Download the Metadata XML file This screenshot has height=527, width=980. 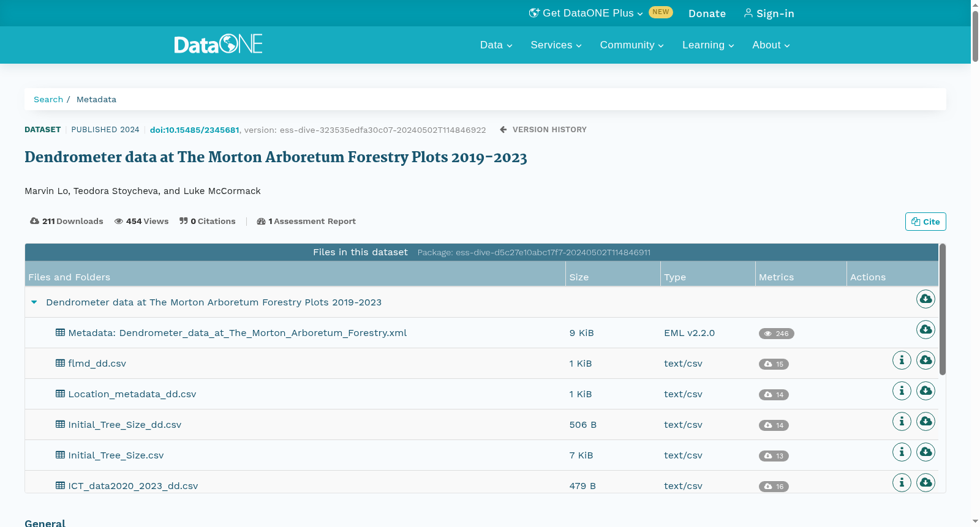point(925,329)
